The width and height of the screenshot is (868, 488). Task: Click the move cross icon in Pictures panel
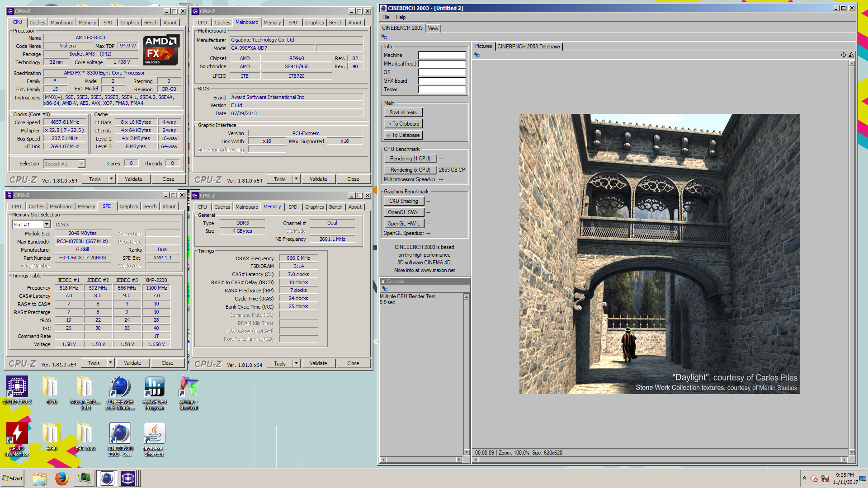844,55
